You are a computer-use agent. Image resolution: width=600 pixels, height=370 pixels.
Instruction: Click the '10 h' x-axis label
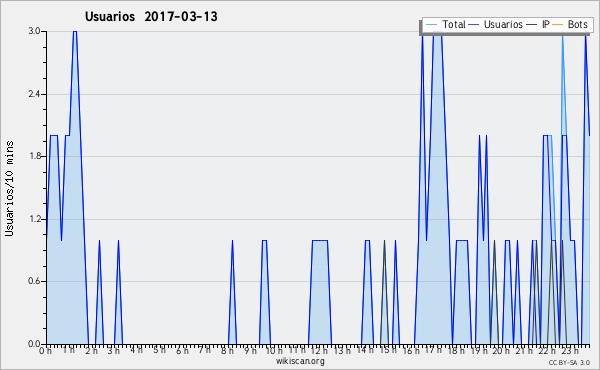tap(274, 351)
